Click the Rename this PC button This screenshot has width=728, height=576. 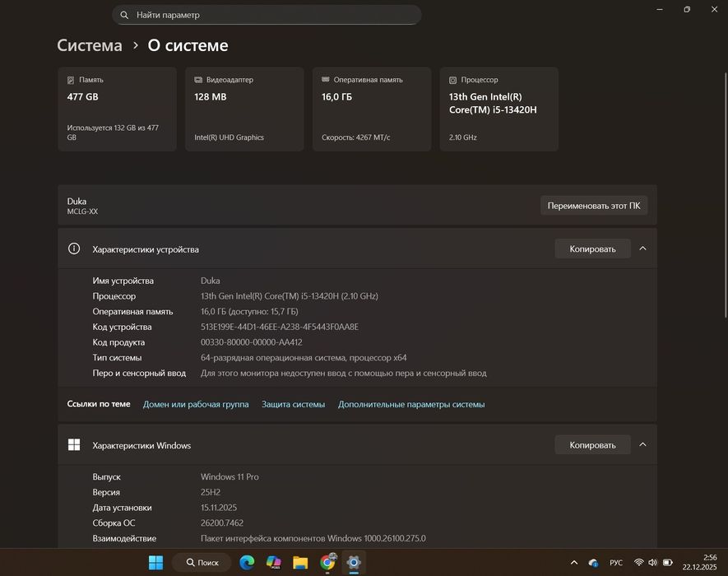click(593, 206)
